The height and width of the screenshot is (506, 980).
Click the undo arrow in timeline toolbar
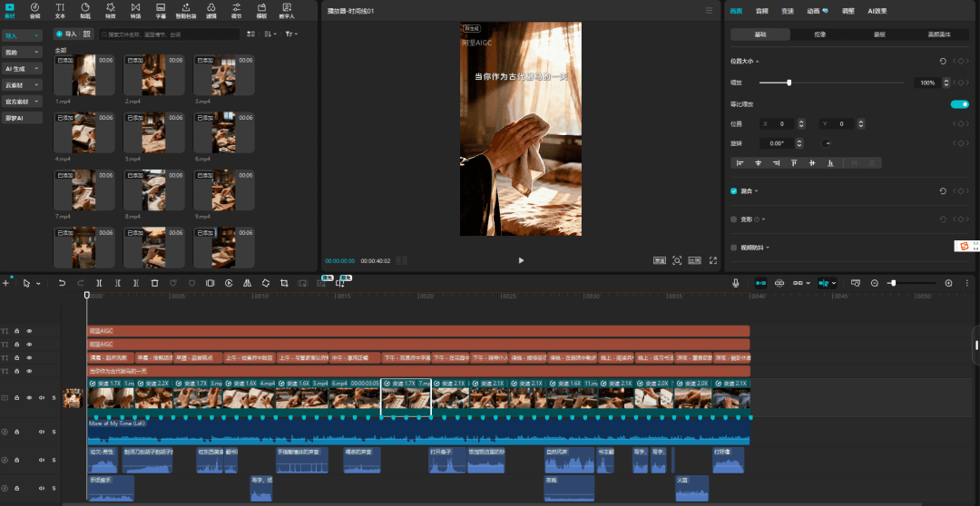62,283
